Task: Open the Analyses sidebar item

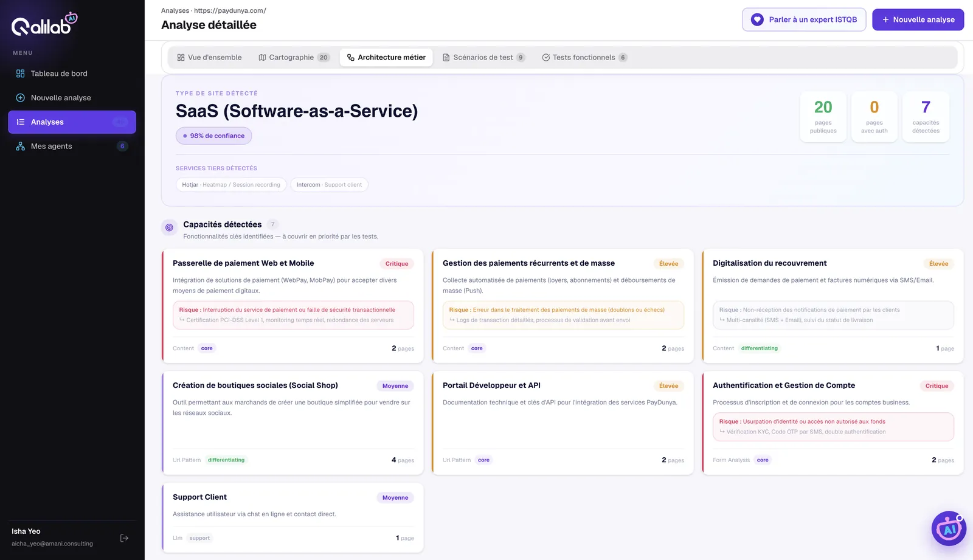Action: [72, 122]
